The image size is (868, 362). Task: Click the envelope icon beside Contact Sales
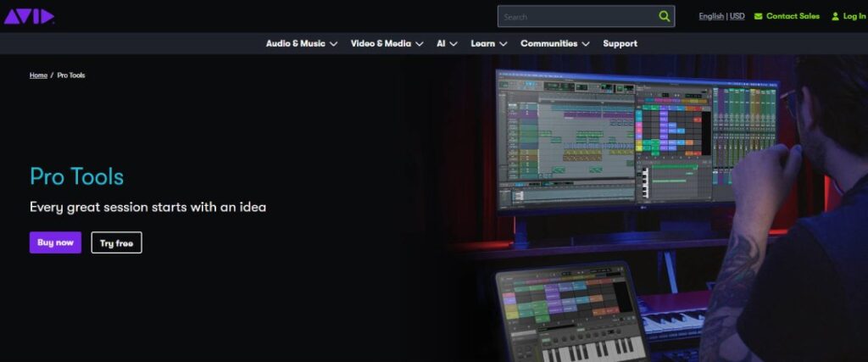pyautogui.click(x=758, y=16)
